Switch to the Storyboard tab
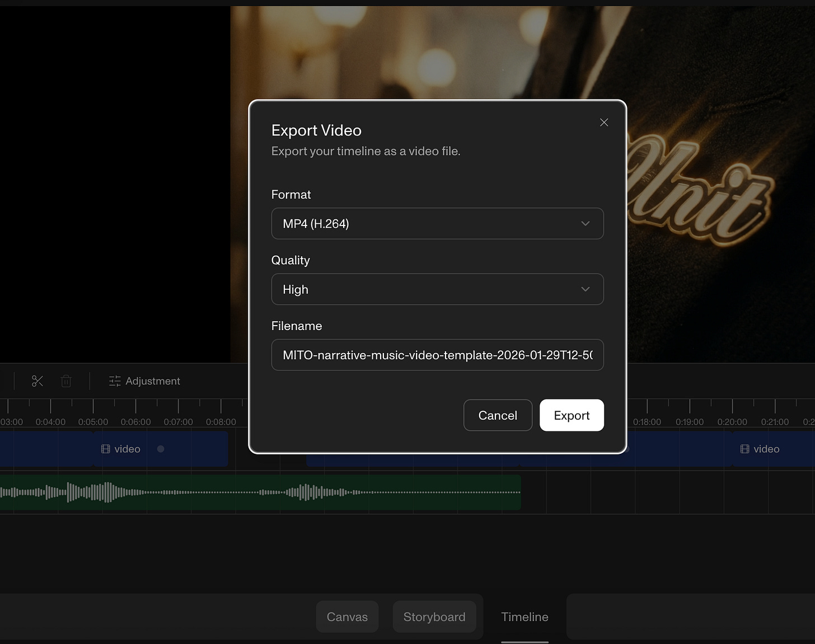The width and height of the screenshot is (815, 644). pyautogui.click(x=434, y=617)
